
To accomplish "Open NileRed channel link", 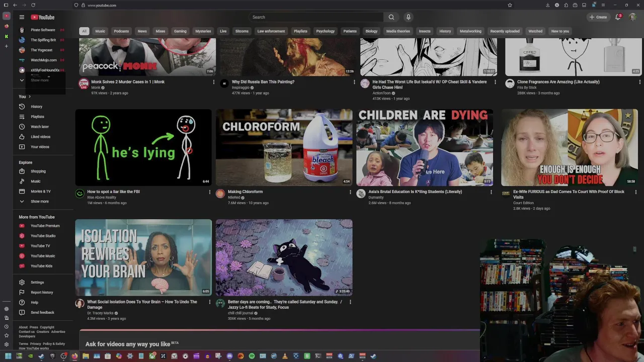I will pos(234,198).
